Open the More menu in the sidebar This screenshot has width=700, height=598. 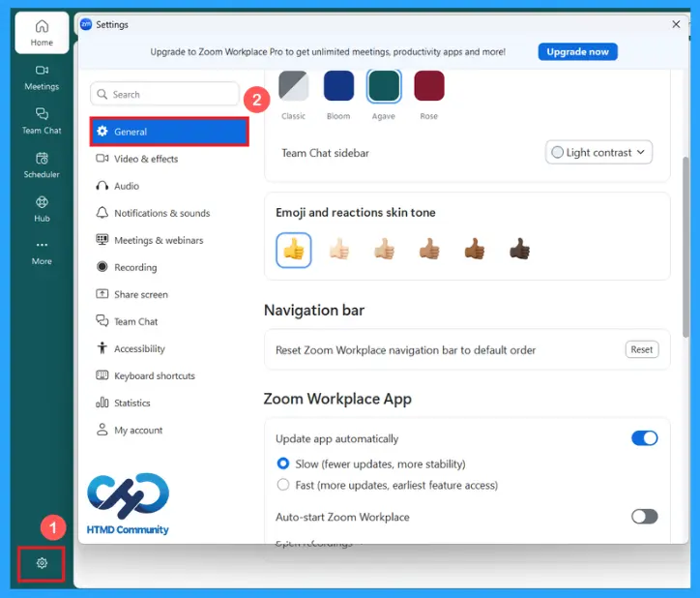point(42,253)
